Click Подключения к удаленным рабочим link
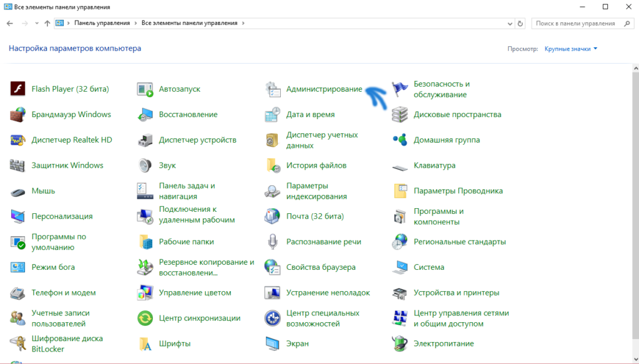This screenshot has height=364, width=639. pos(197,214)
